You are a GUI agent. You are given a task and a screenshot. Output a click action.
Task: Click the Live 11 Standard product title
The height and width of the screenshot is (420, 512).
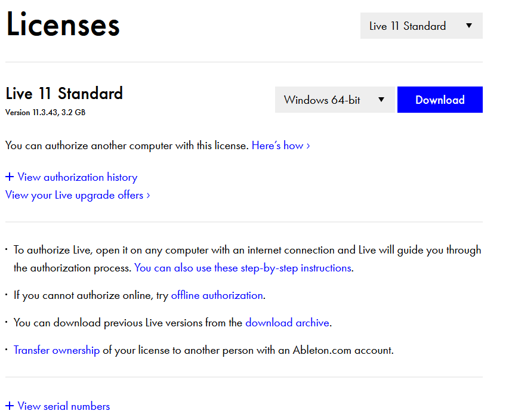tap(64, 94)
